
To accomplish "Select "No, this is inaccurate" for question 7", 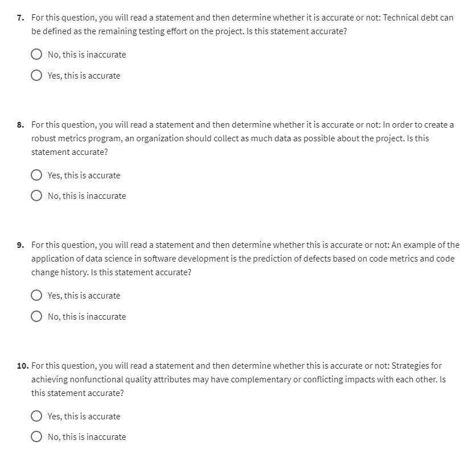I will tap(36, 54).
